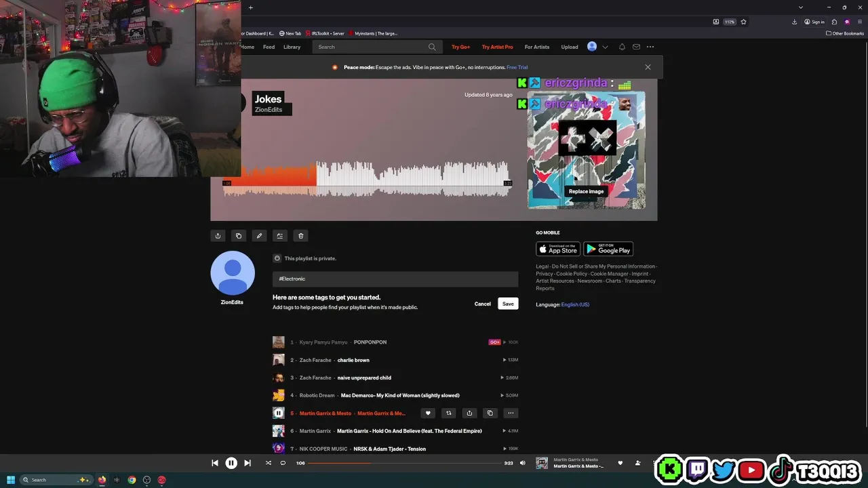The width and height of the screenshot is (868, 488).
Task: Open App Store download badge
Action: (558, 249)
